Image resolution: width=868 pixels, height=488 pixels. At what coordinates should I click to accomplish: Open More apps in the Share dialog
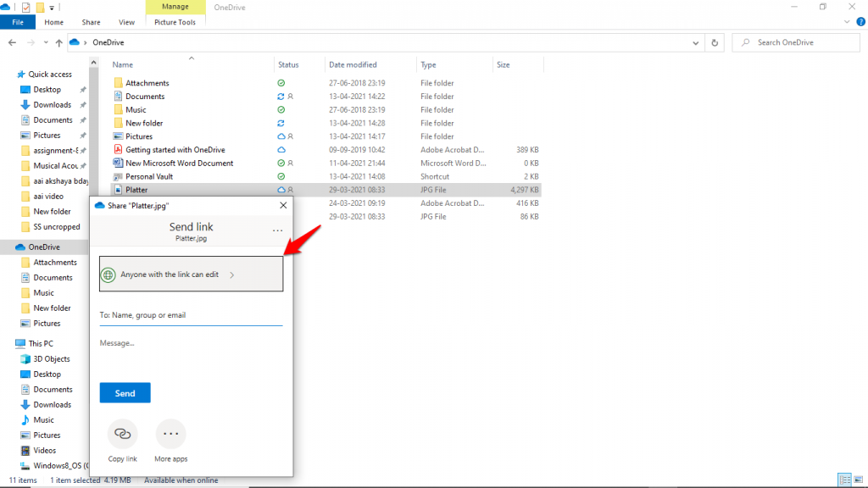coord(170,434)
